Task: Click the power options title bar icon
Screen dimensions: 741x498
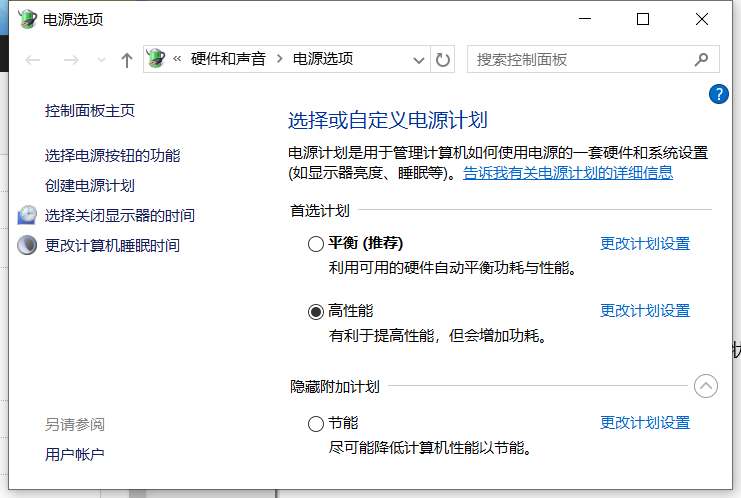Action: 28,19
